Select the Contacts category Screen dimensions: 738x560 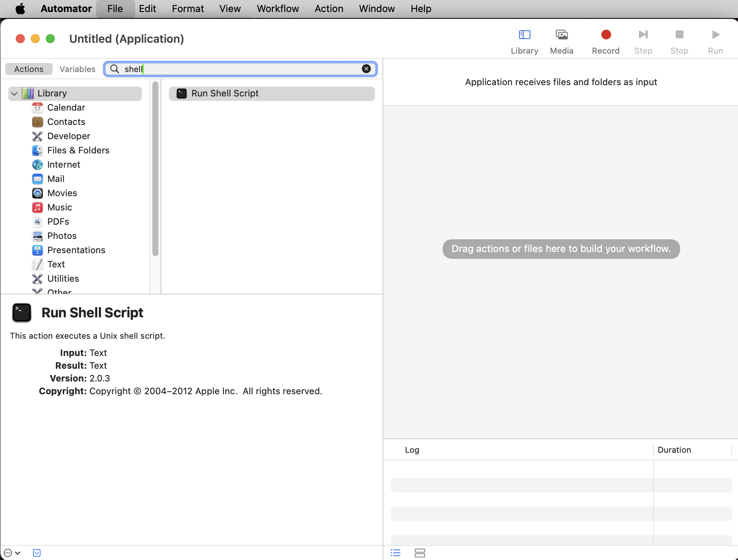(66, 122)
